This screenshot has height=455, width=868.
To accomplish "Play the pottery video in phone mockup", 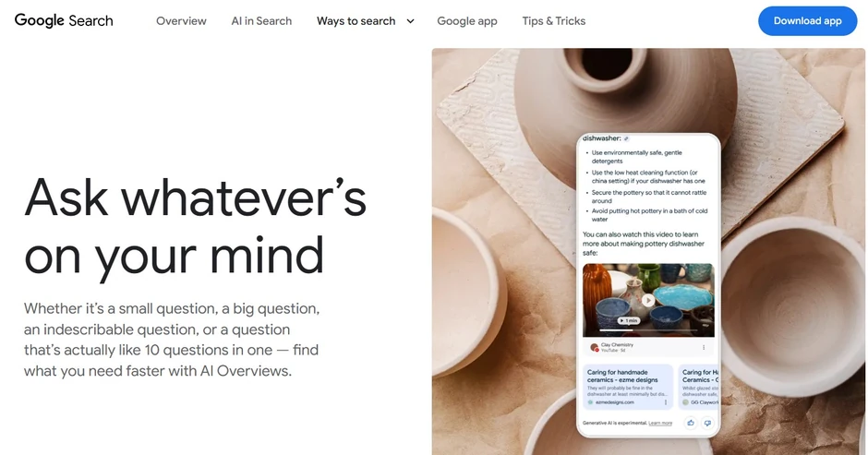I will (x=648, y=300).
